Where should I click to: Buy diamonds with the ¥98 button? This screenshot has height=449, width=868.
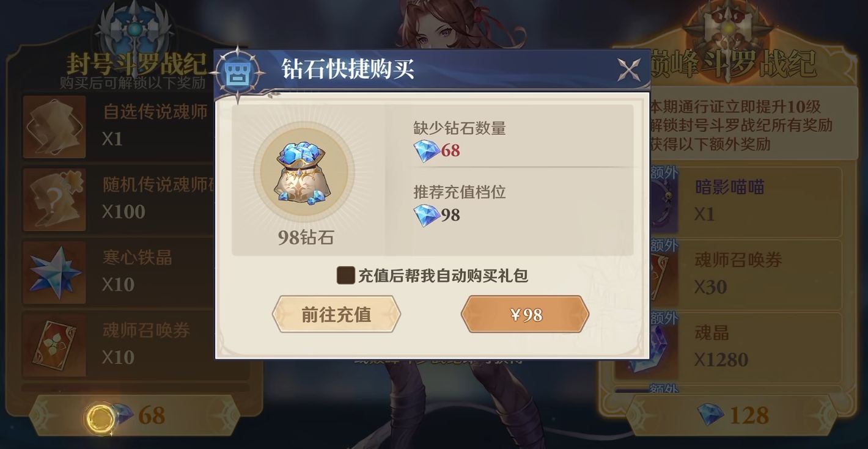point(525,315)
